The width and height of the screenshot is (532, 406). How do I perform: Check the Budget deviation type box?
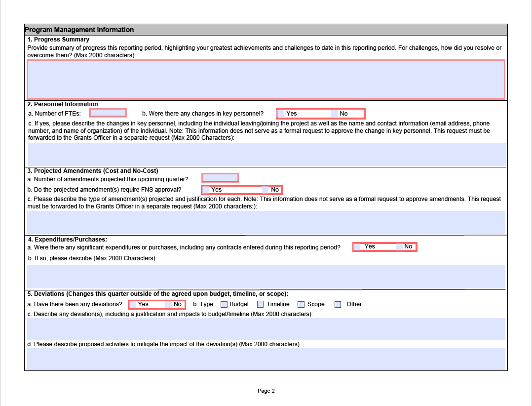pyautogui.click(x=224, y=305)
